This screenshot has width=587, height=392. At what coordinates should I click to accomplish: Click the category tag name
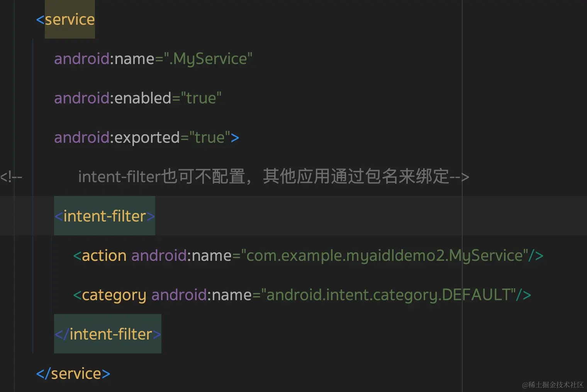click(114, 295)
